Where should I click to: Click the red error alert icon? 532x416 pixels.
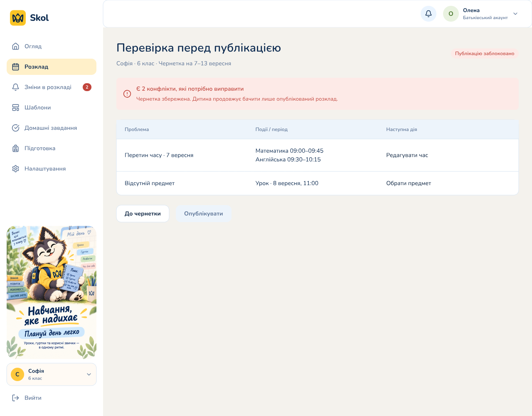[x=127, y=94]
